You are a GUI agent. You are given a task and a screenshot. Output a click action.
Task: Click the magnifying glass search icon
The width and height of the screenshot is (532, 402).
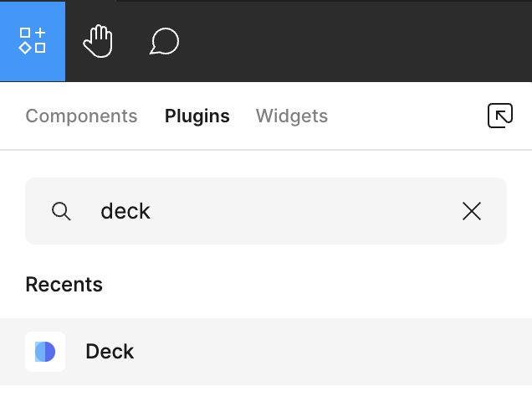(x=61, y=211)
